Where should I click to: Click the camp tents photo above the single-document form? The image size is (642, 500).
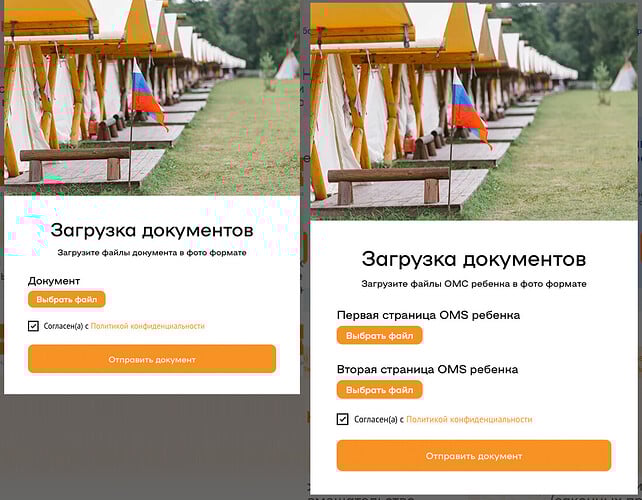click(x=152, y=97)
